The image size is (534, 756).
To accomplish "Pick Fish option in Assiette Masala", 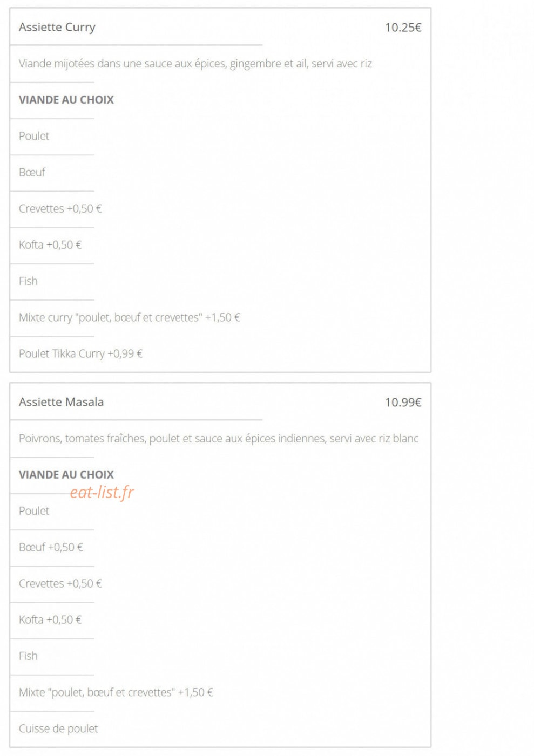I will pyautogui.click(x=28, y=656).
